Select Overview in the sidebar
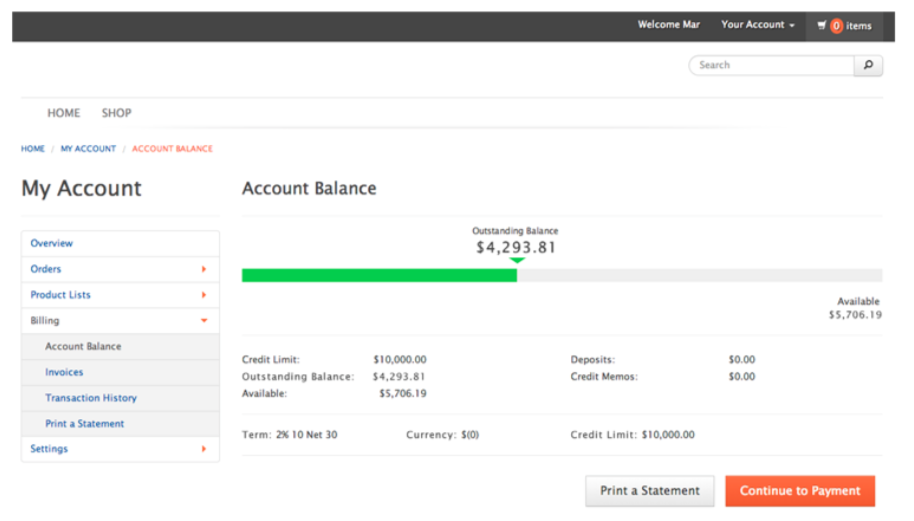Image resolution: width=914 pixels, height=521 pixels. tap(52, 243)
